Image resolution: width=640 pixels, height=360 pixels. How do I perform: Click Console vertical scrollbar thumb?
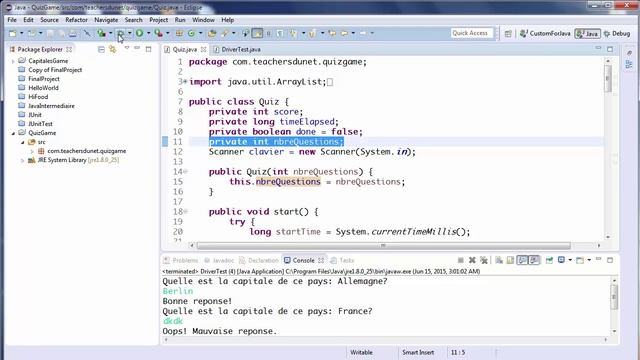[614, 297]
